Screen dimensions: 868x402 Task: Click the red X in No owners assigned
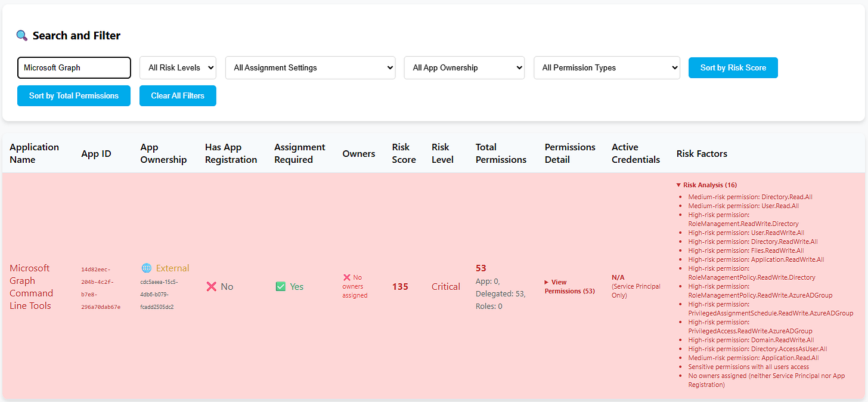tap(346, 277)
